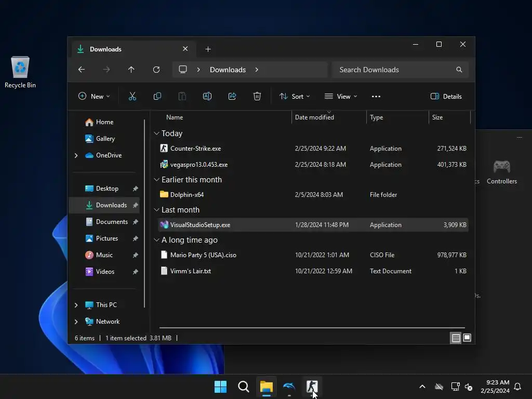Click the Share icon
The image size is (532, 399).
(x=232, y=96)
